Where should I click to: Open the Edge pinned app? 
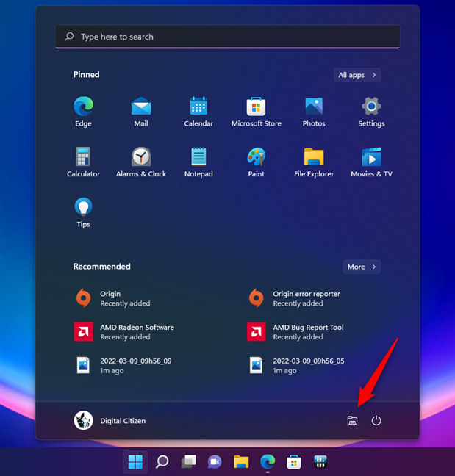point(83,112)
